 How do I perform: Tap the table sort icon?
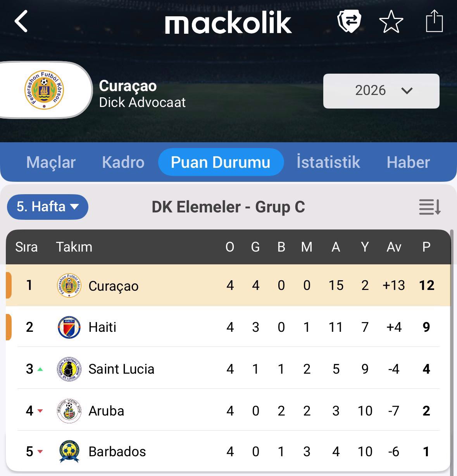429,207
